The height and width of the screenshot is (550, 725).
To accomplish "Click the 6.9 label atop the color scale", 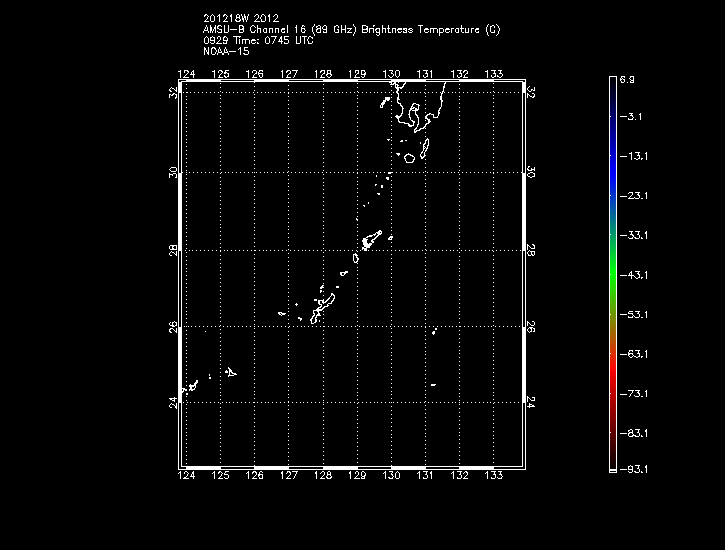I will point(626,78).
